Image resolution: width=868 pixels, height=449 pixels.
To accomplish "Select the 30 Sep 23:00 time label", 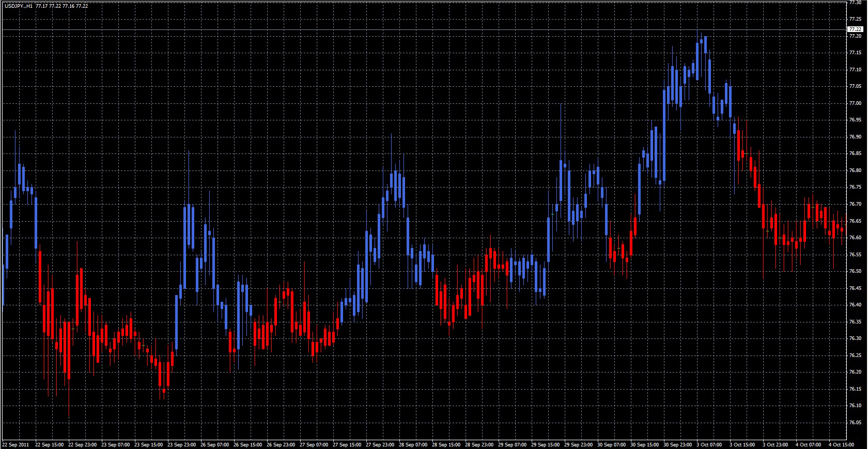I will (x=677, y=444).
